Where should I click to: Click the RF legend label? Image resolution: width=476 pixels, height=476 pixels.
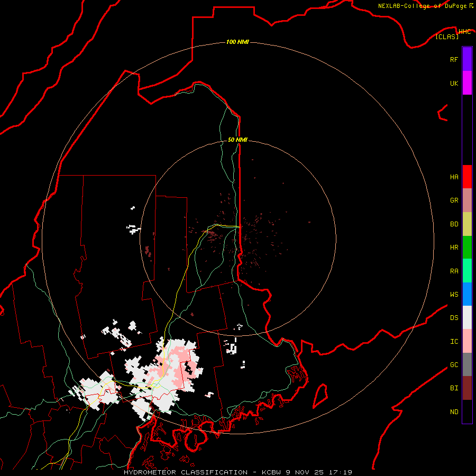pos(454,59)
